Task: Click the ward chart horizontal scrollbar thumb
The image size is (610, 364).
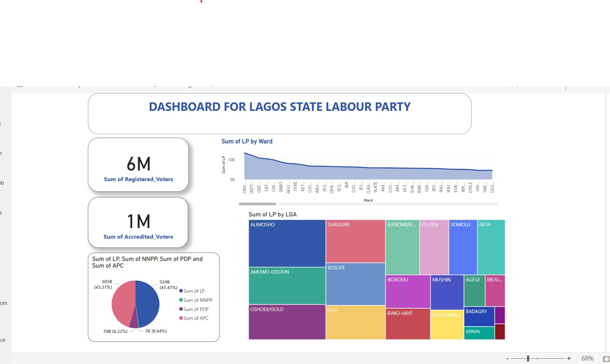Action: point(257,204)
